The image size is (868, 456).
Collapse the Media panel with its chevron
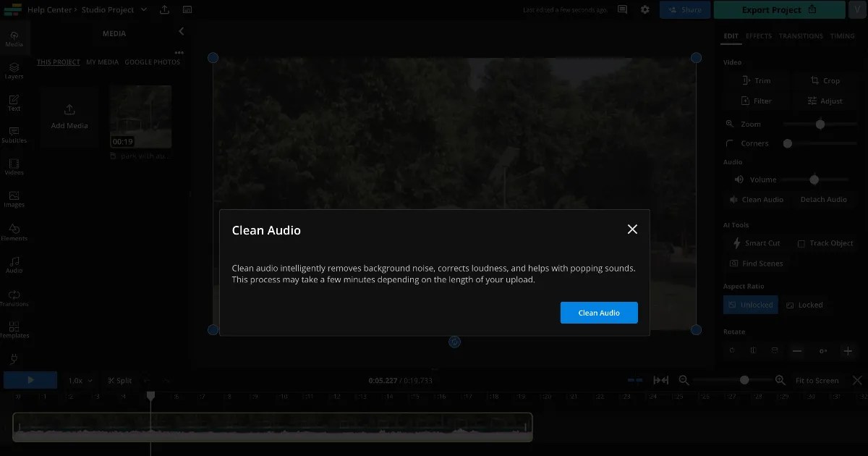[x=181, y=31]
